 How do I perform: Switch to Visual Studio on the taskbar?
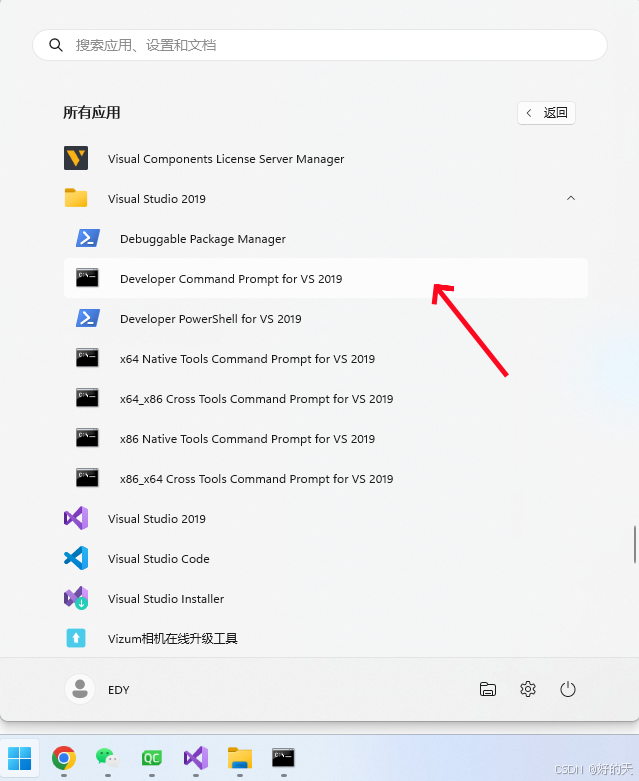[x=196, y=758]
